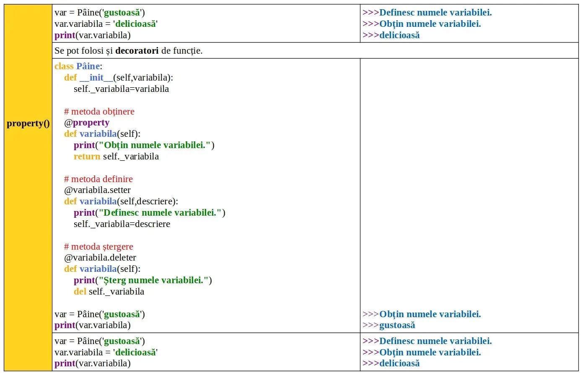This screenshot has height=373, width=588.
Task: Click print "Definesc numele variabilei." in the code
Action: [x=150, y=213]
